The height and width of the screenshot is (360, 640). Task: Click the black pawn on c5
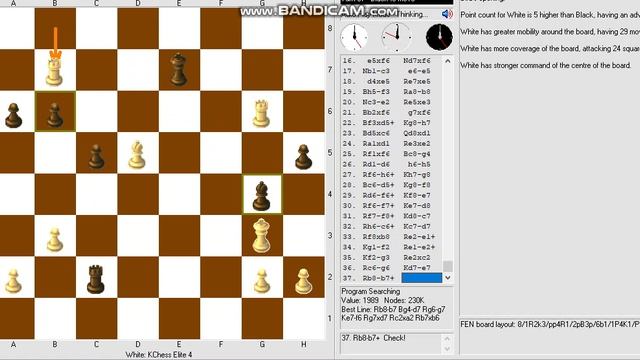click(x=96, y=156)
